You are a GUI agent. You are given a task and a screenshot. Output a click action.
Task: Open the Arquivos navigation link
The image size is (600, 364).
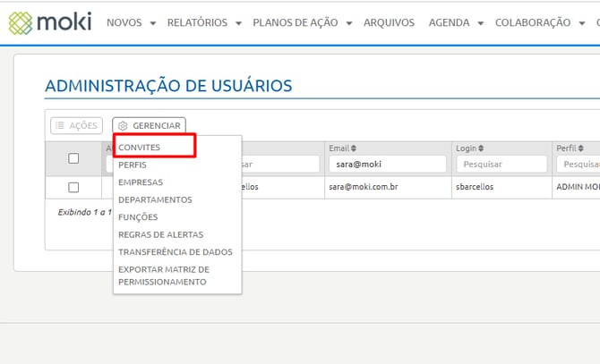(389, 22)
